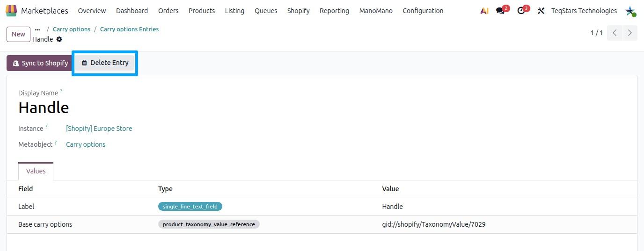Click the single_line_text_field type badge
Viewport: 644px width, 251px height.
pyautogui.click(x=190, y=207)
